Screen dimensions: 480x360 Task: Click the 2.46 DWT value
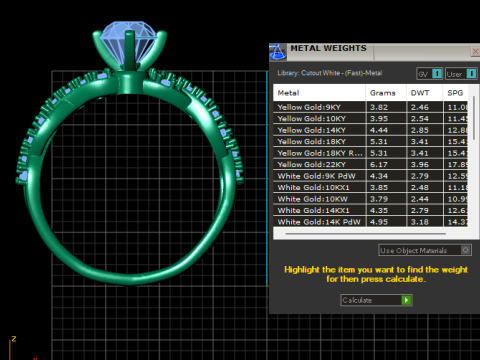pos(420,107)
